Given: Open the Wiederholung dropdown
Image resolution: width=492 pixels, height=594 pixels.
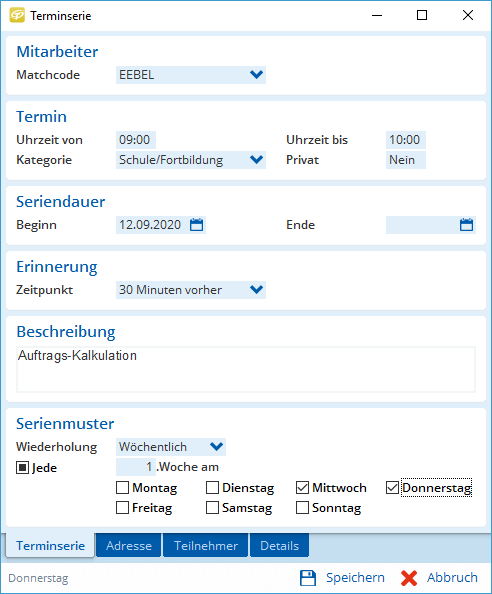Looking at the screenshot, I should (216, 447).
